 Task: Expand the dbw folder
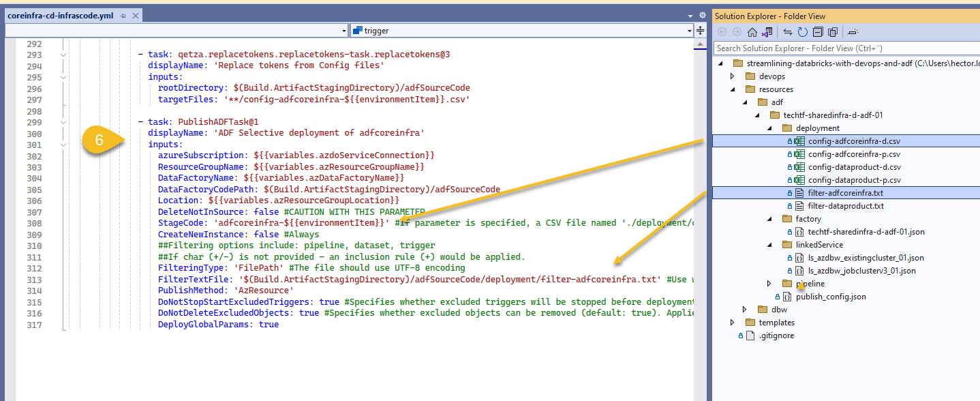click(744, 309)
